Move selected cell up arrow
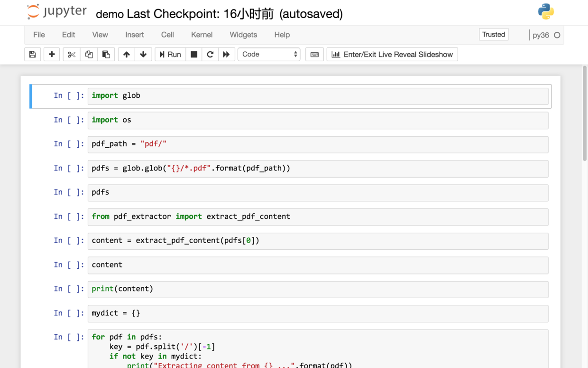The image size is (588, 368). point(126,55)
